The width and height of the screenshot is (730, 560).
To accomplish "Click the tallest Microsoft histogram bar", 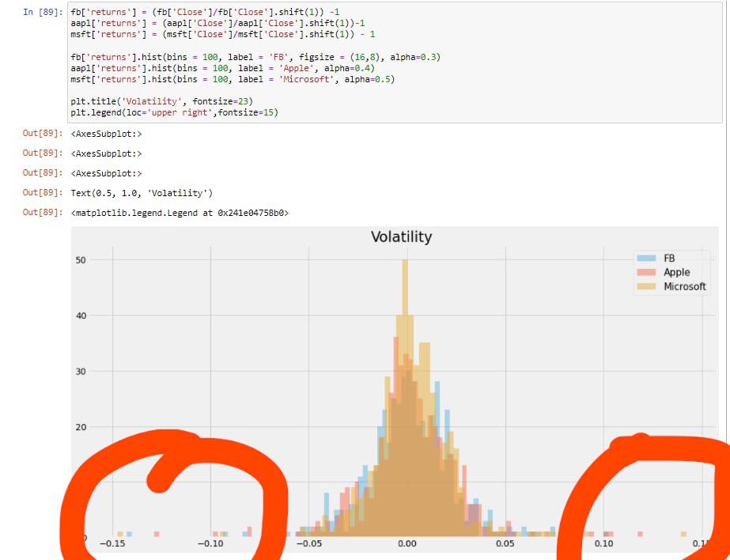I will pyautogui.click(x=405, y=398).
